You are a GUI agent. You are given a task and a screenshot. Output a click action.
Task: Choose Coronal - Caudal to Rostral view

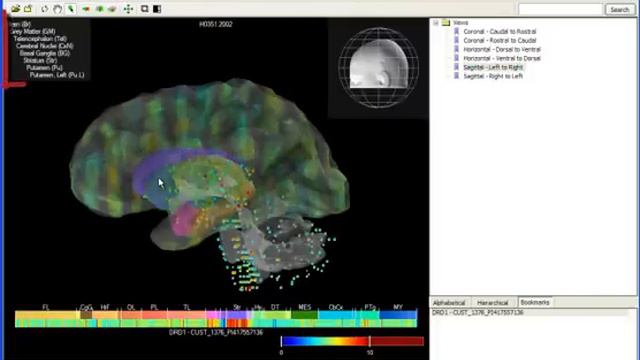500,31
